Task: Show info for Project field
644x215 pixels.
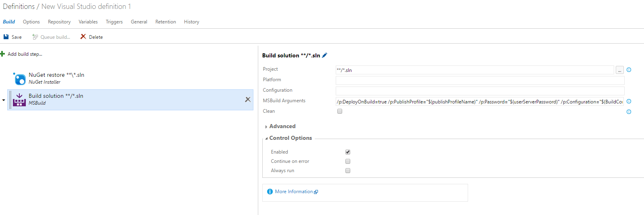Action: (629, 70)
